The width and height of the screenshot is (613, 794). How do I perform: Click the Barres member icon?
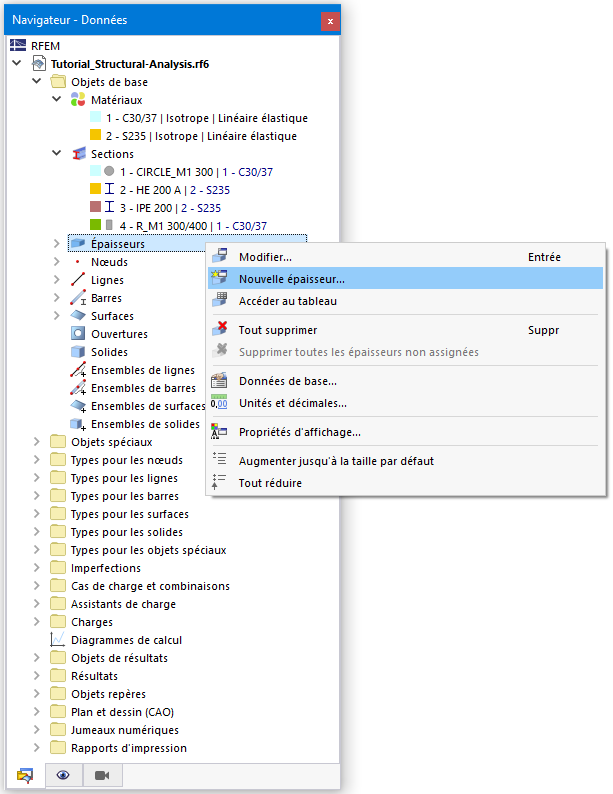coord(77,298)
